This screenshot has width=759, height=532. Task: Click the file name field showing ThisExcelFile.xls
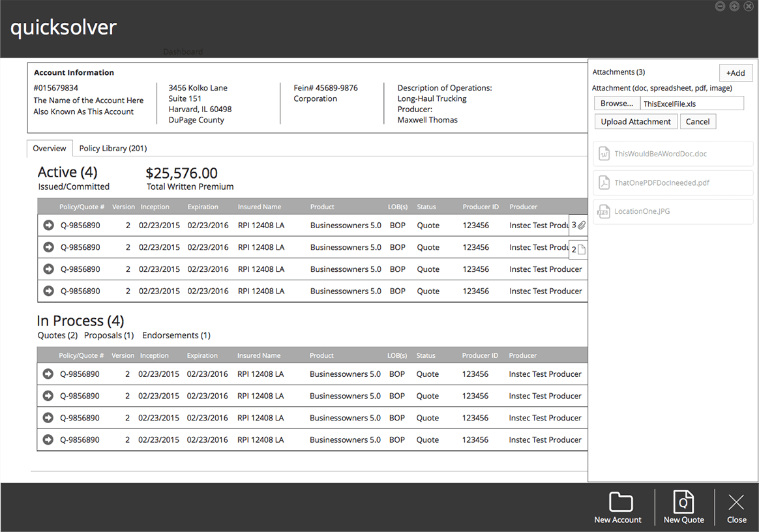click(692, 104)
